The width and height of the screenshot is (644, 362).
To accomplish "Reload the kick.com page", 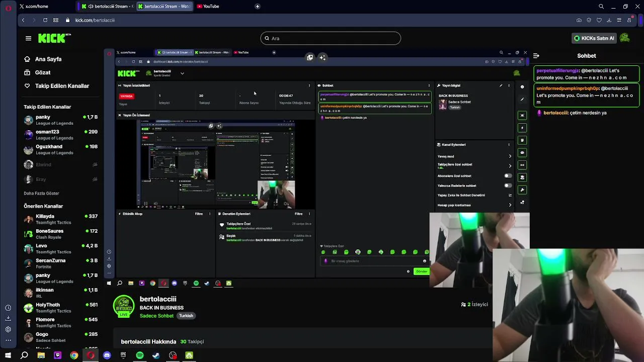I will (x=45, y=20).
